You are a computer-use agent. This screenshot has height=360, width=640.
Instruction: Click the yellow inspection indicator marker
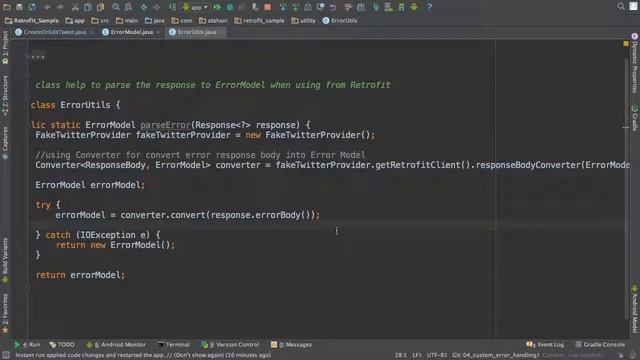coord(626,43)
